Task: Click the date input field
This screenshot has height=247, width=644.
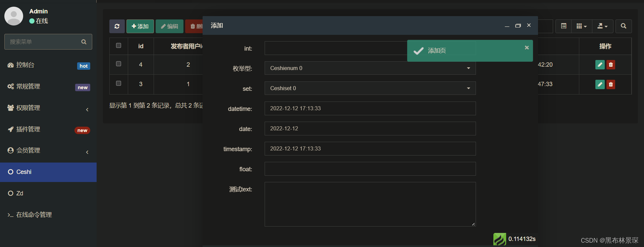Action: click(370, 128)
